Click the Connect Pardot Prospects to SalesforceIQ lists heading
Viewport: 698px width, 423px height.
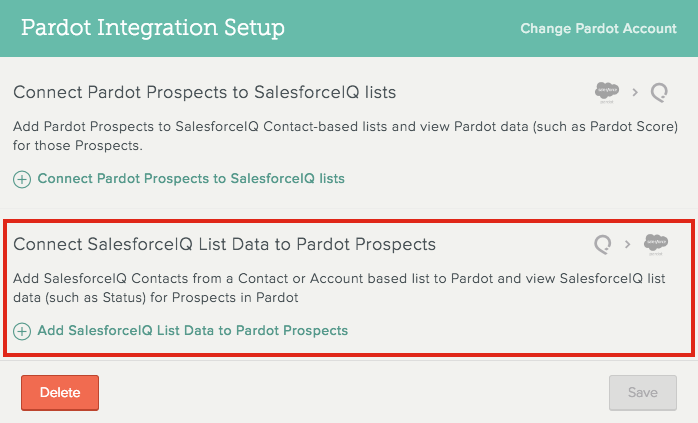pyautogui.click(x=205, y=93)
